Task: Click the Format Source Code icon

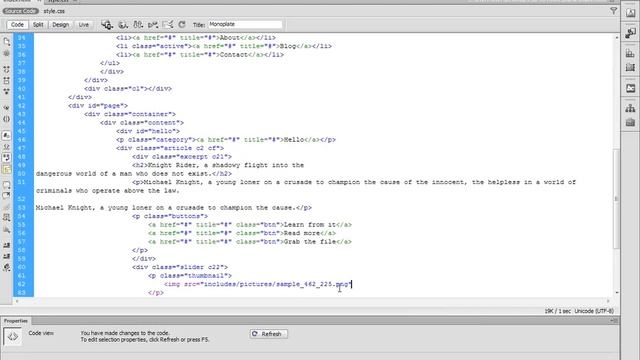Action: click(x=7, y=268)
